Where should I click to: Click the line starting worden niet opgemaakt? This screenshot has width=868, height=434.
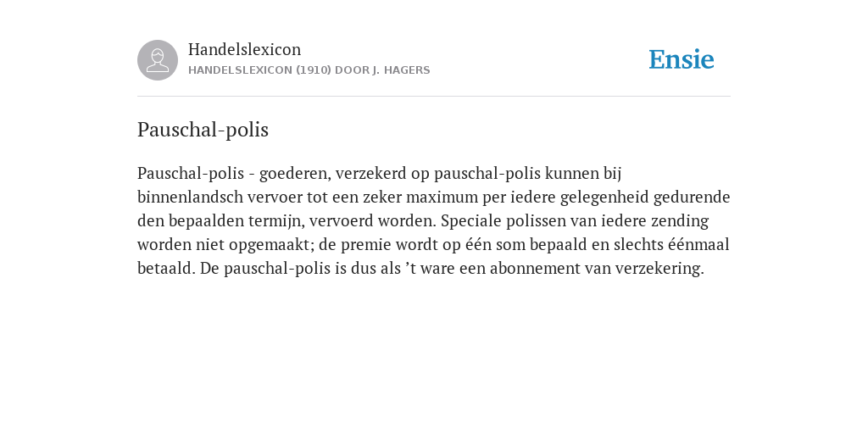point(433,245)
